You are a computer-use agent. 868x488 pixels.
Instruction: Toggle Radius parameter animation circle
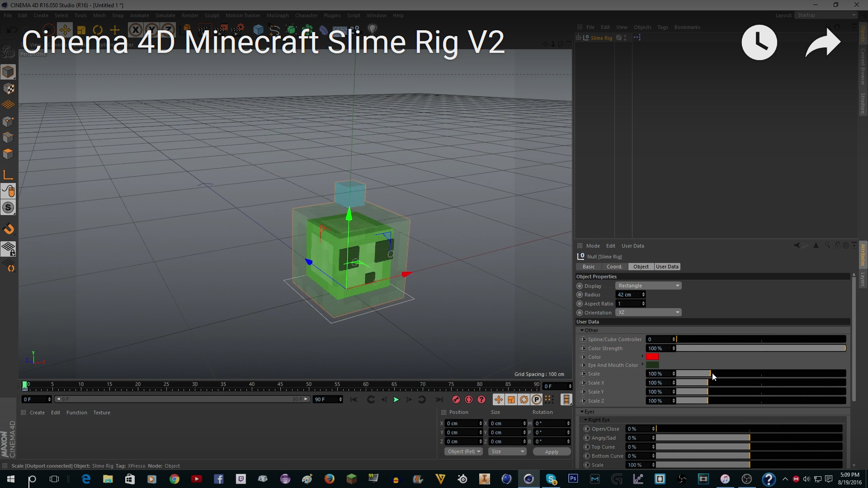point(580,295)
